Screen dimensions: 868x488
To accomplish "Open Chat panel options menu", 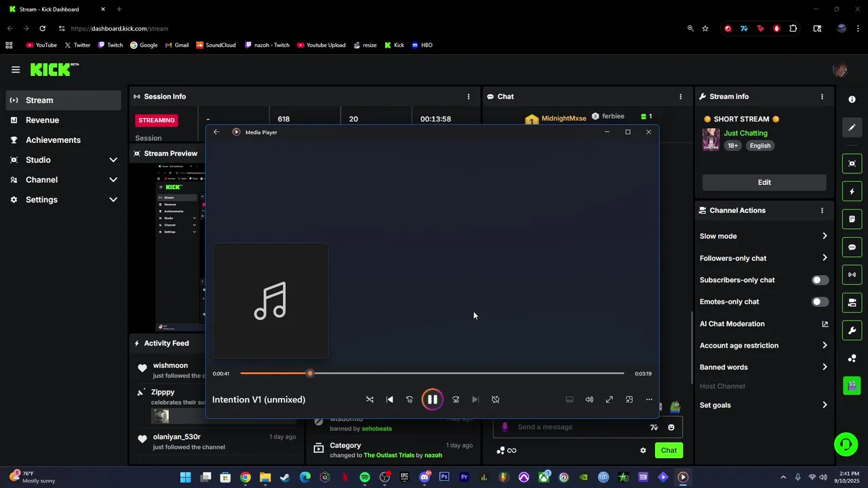I will pos(681,97).
